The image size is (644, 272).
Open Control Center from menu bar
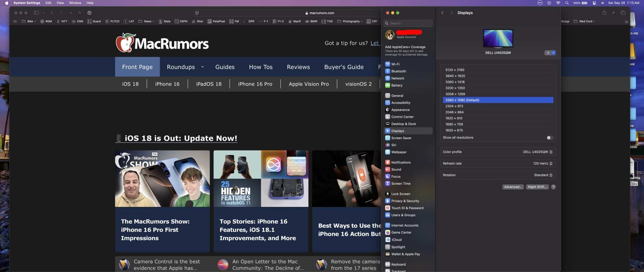pyautogui.click(x=594, y=3)
